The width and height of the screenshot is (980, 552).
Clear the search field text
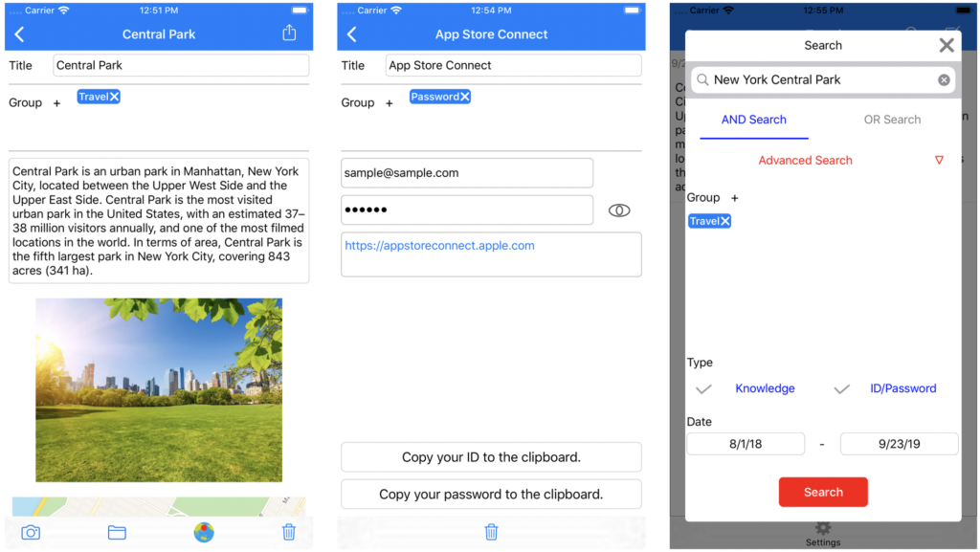[x=944, y=80]
